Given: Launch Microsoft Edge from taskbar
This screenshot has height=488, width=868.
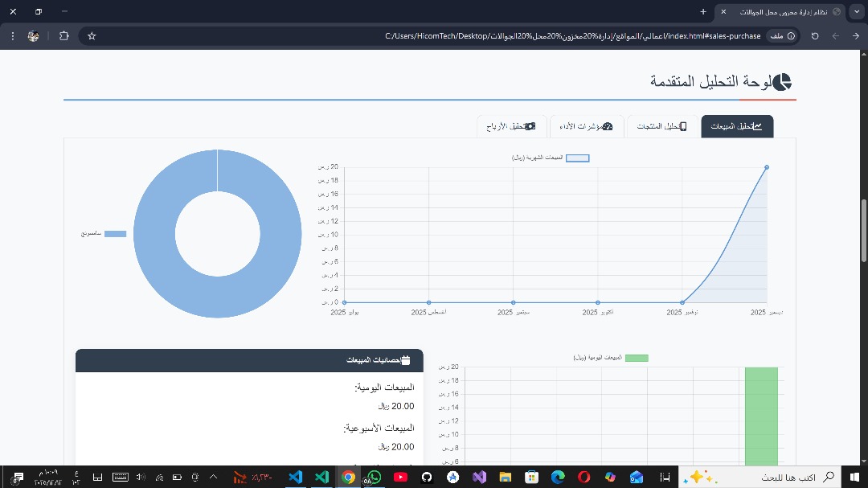Looking at the screenshot, I should click(x=558, y=477).
